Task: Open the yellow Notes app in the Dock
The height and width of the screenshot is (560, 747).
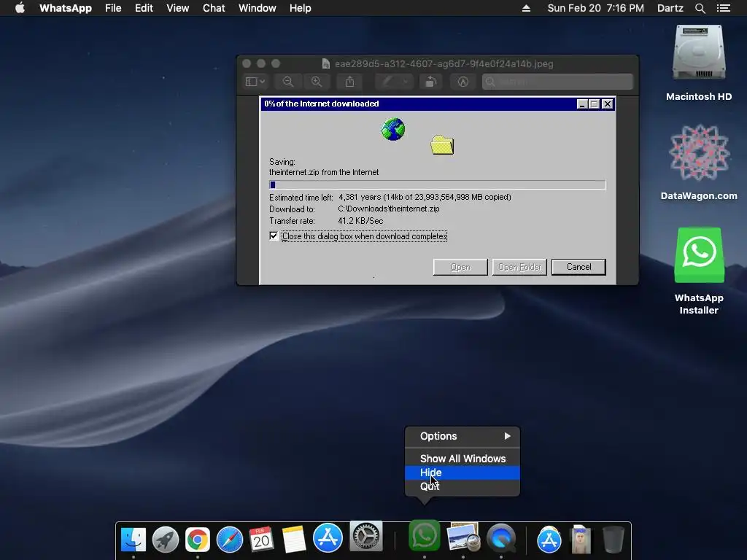Action: [x=293, y=540]
